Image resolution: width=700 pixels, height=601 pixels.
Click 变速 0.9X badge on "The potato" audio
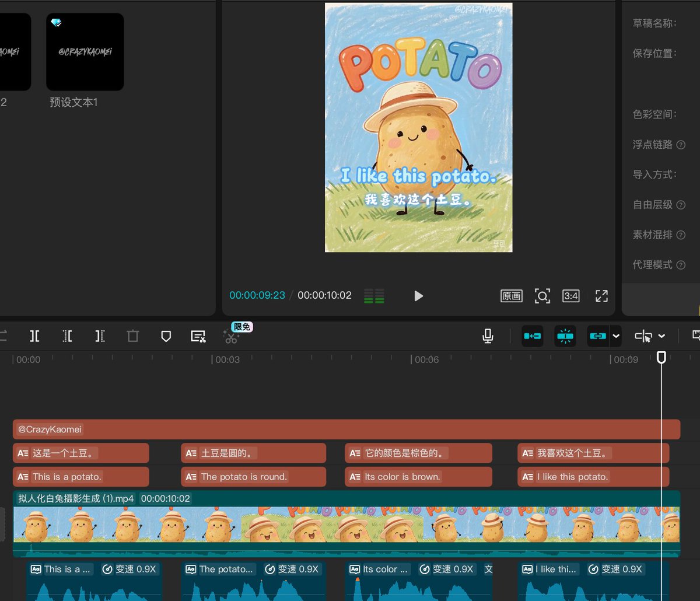tap(292, 569)
